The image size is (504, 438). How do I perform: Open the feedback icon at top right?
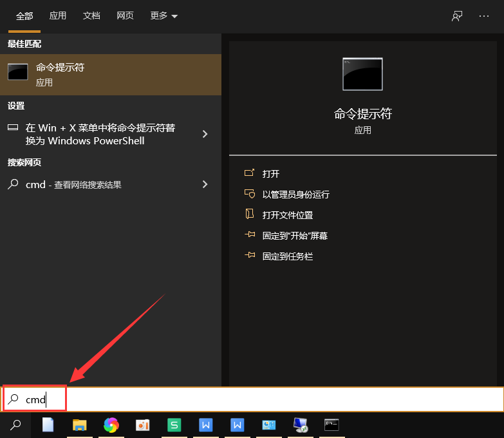457,15
